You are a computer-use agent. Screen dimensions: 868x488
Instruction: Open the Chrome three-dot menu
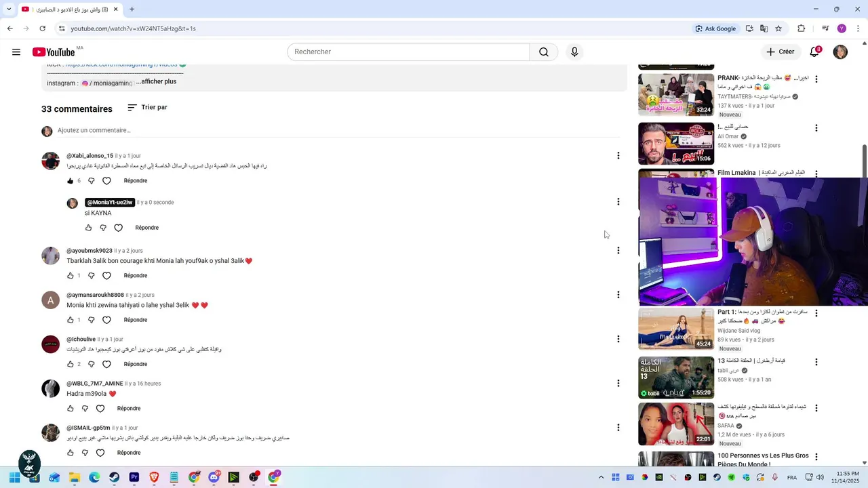pyautogui.click(x=859, y=28)
